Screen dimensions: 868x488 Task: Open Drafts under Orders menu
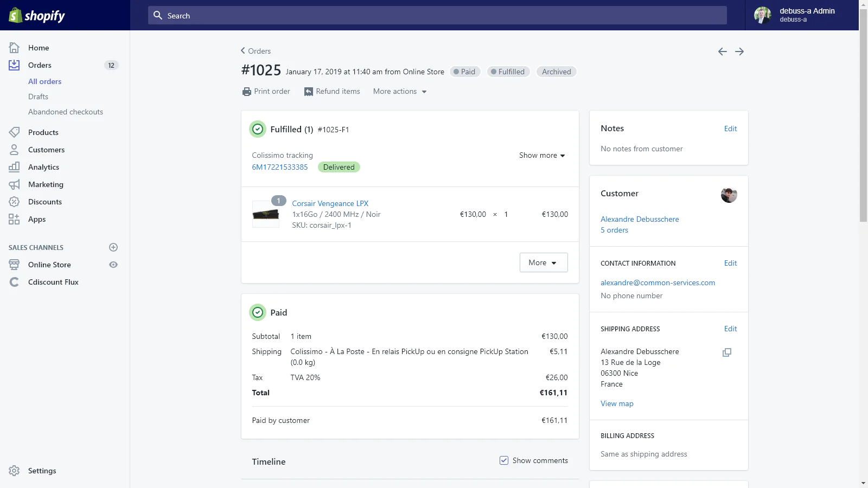click(38, 97)
